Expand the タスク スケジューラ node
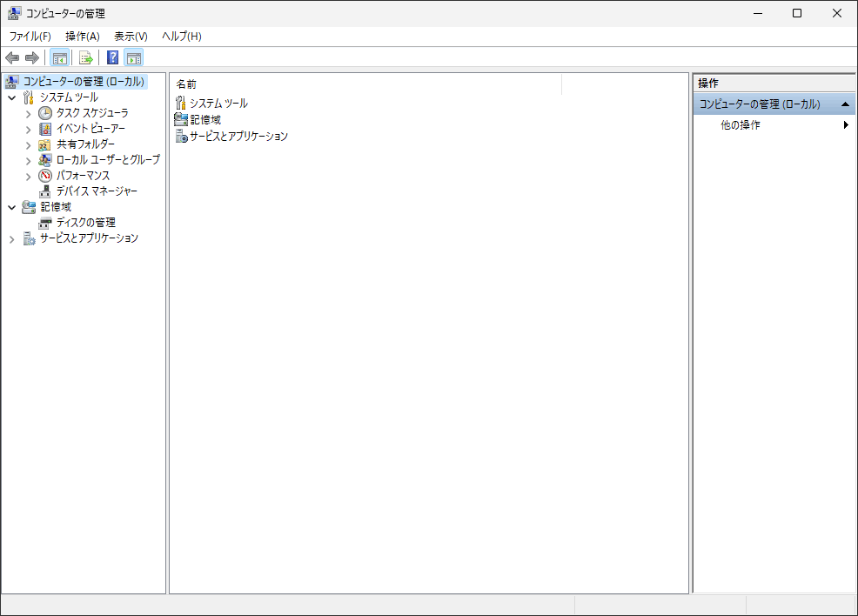This screenshot has height=616, width=858. 29,114
